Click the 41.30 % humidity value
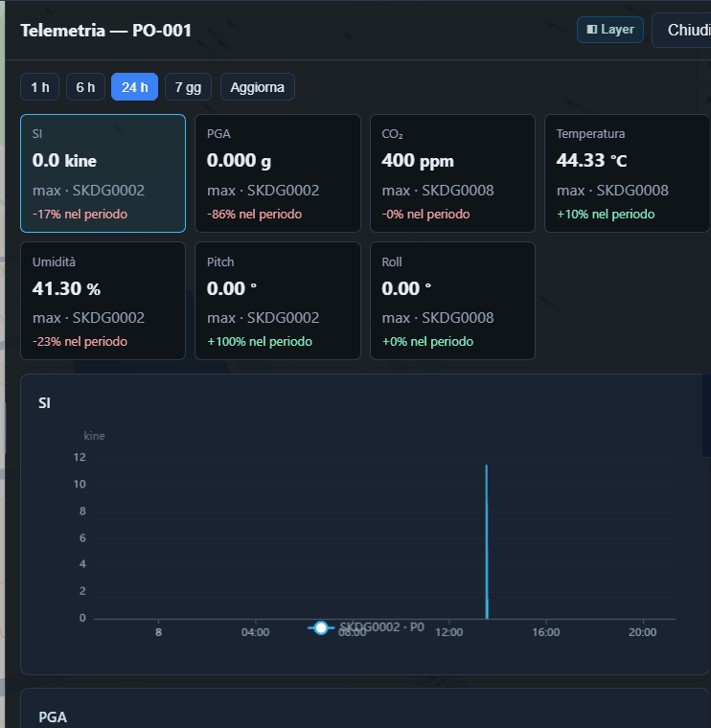The height and width of the screenshot is (728, 711). [66, 288]
